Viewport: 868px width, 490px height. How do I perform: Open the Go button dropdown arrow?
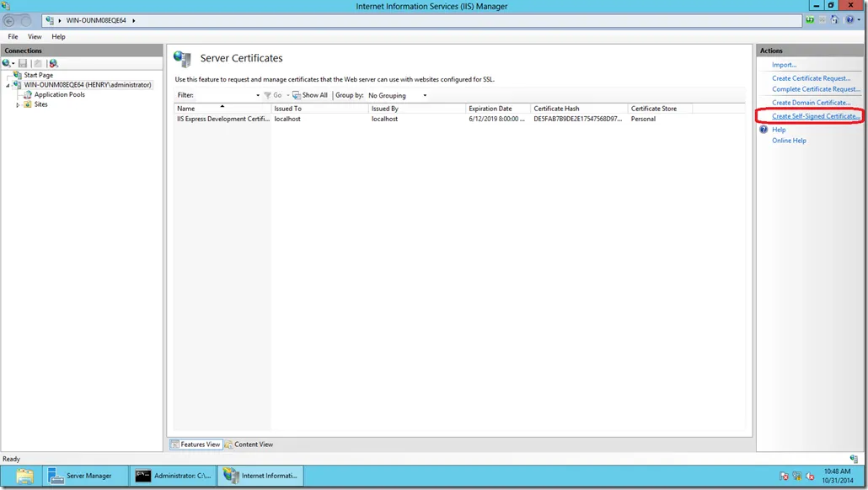[x=288, y=95]
